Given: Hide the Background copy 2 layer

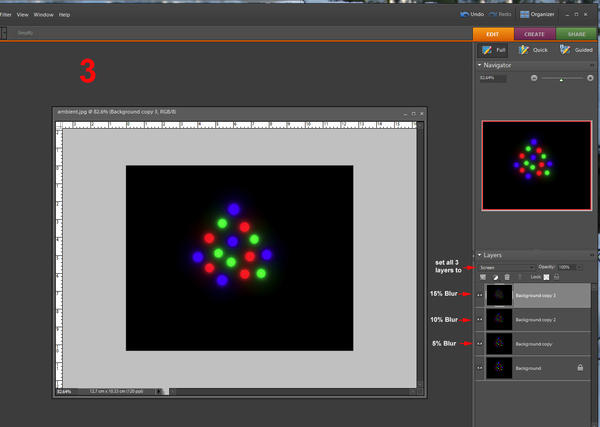Looking at the screenshot, I should (480, 319).
